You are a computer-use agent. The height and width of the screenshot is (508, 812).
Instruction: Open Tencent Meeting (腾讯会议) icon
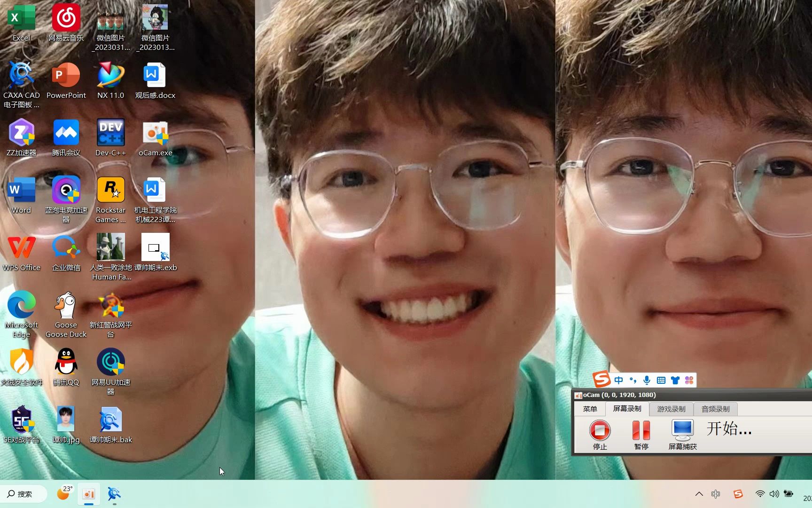(x=66, y=138)
